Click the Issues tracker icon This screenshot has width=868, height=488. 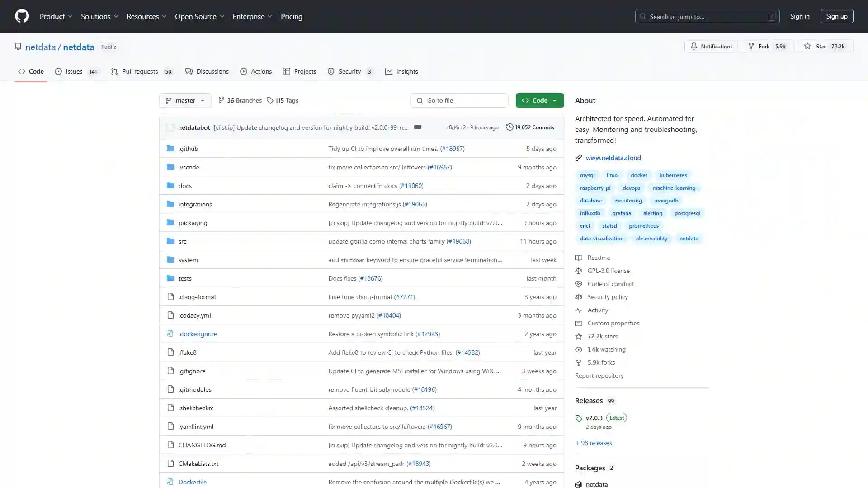58,71
